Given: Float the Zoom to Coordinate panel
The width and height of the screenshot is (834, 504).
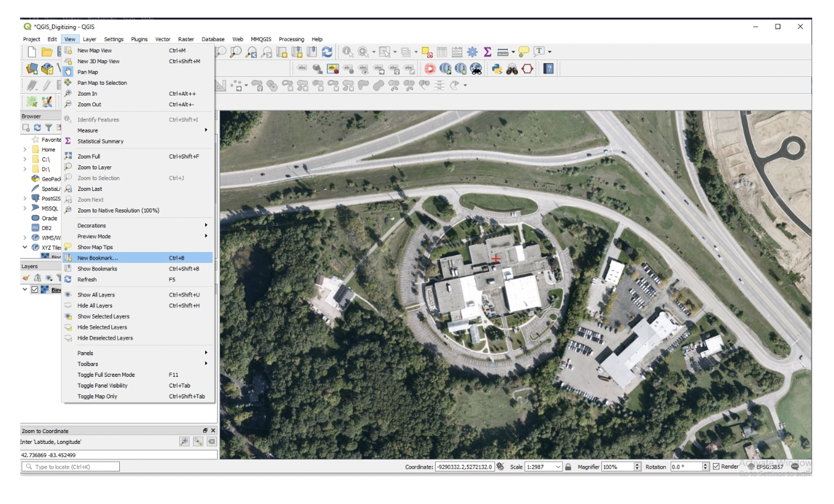Looking at the screenshot, I should (205, 430).
